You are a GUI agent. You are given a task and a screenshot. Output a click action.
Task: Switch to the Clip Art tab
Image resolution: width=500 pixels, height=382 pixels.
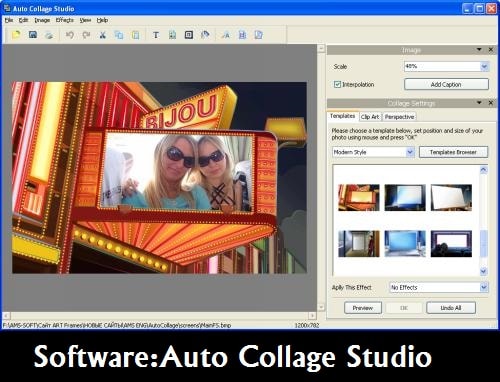(370, 117)
